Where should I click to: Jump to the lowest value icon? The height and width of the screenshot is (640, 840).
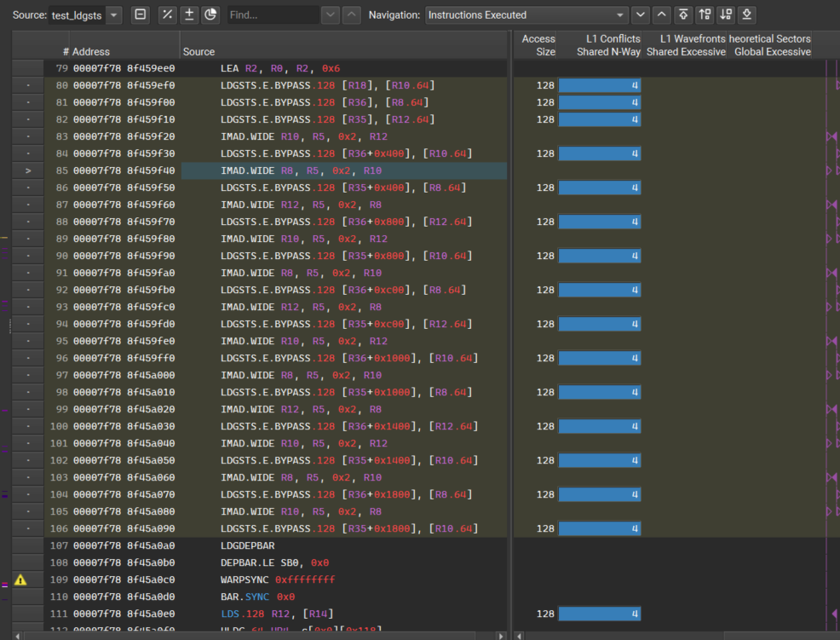click(x=746, y=14)
